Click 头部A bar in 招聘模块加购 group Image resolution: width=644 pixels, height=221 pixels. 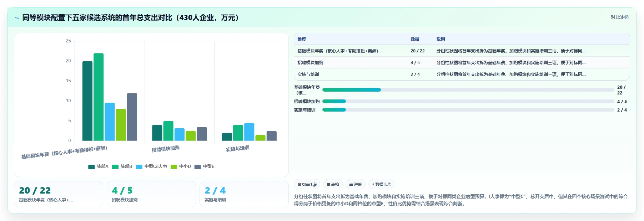157,133
